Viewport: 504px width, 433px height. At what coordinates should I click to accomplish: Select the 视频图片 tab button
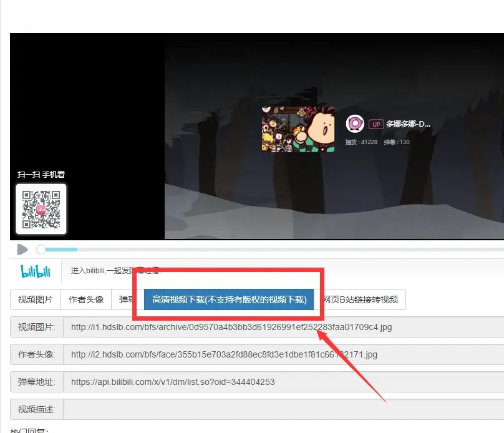(x=36, y=299)
